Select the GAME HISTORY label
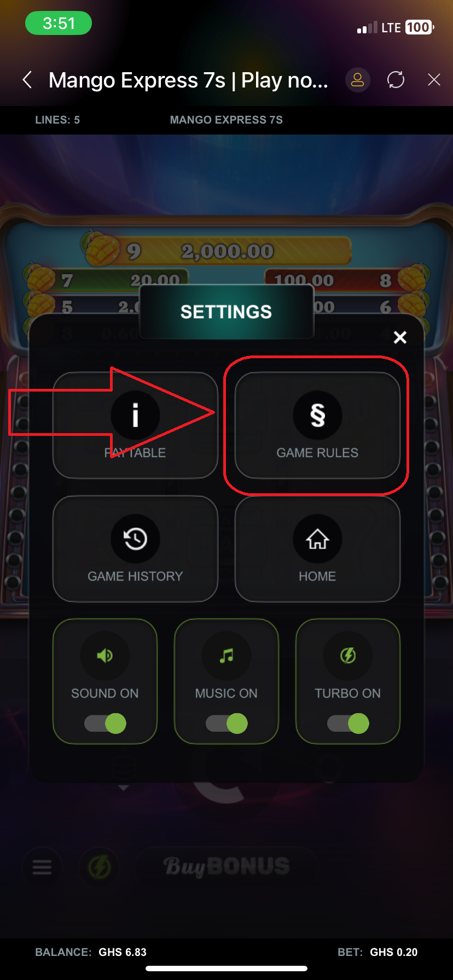This screenshot has width=453, height=980. tap(135, 576)
